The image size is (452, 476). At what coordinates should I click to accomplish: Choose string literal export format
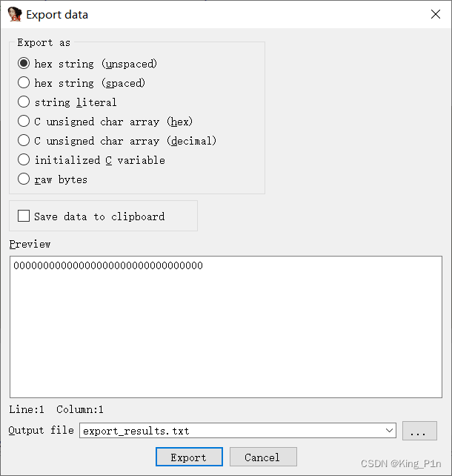[24, 102]
